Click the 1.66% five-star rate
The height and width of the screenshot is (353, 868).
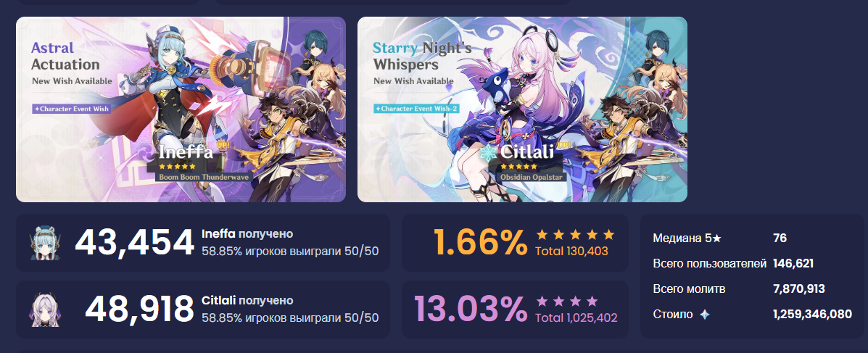pos(480,242)
